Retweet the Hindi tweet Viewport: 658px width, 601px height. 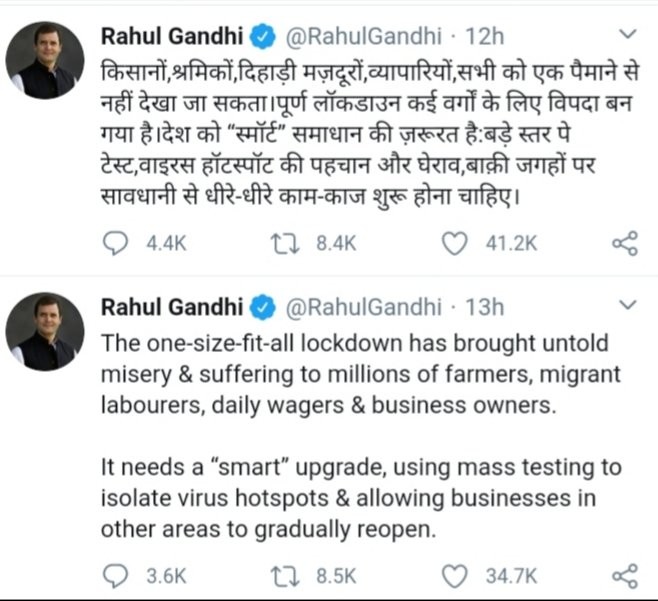pos(285,244)
